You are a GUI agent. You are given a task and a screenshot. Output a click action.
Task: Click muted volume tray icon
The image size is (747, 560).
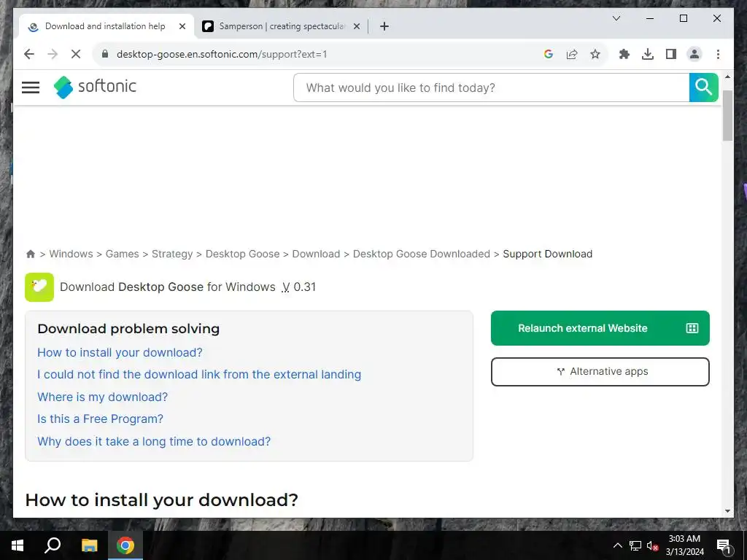652,545
